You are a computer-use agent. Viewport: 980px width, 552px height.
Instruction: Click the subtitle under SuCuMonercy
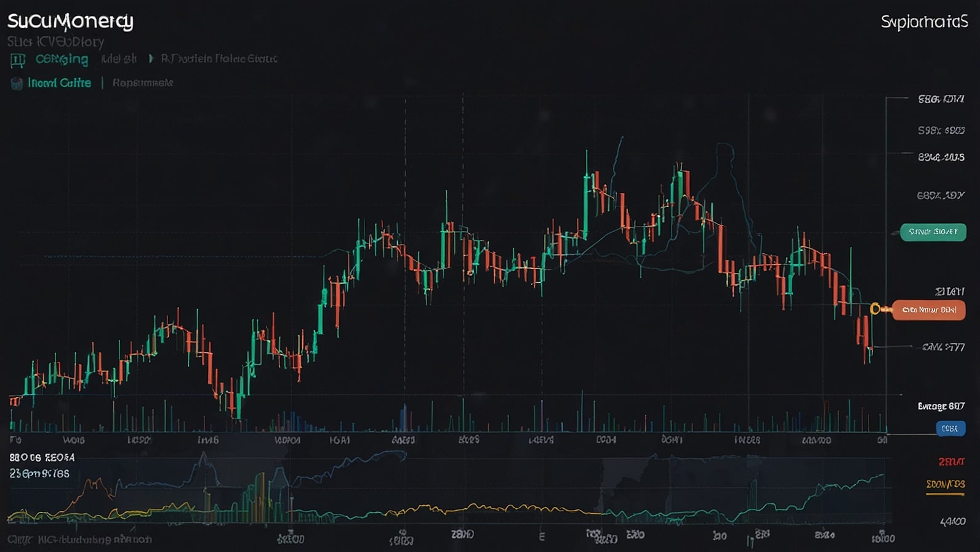pos(55,42)
